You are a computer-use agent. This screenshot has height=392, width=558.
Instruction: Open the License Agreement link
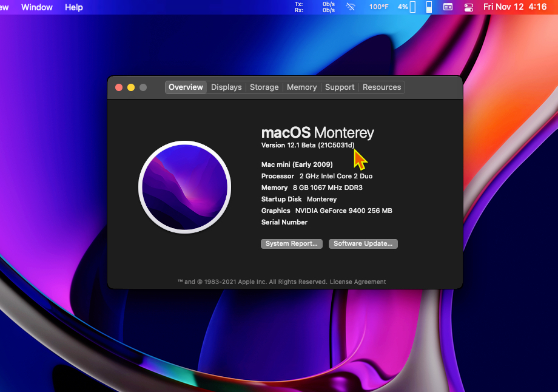point(358,282)
